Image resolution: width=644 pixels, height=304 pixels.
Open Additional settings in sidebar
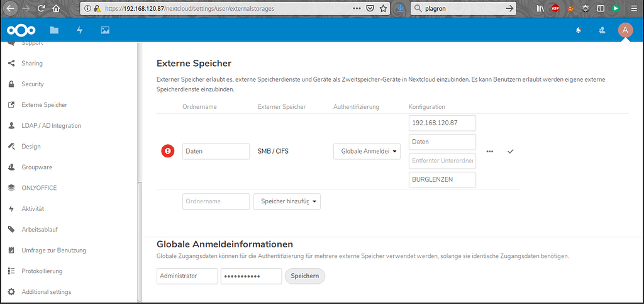[46, 292]
